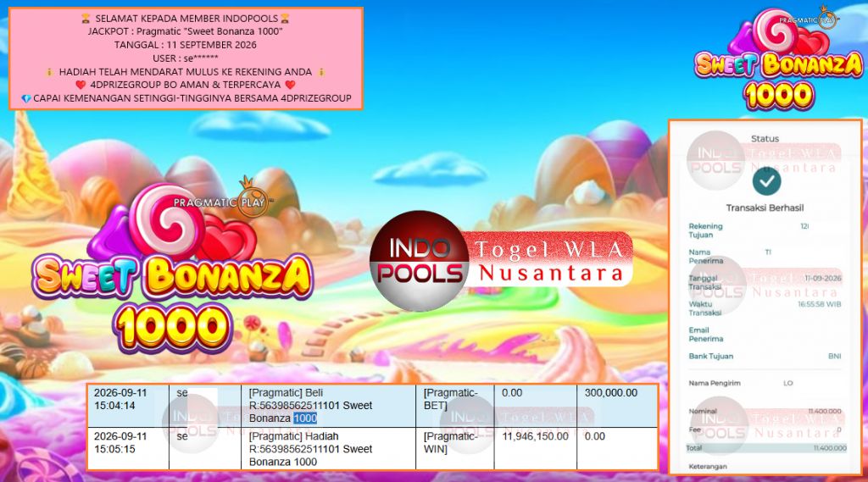Image resolution: width=868 pixels, height=482 pixels.
Task: Click the BNI bank value
Action: tap(835, 357)
